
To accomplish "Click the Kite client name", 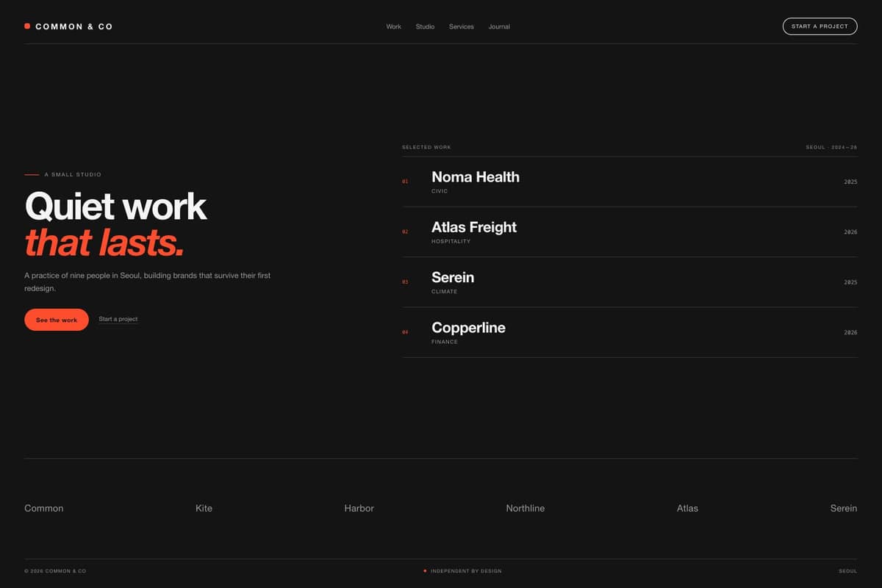I will pos(204,508).
